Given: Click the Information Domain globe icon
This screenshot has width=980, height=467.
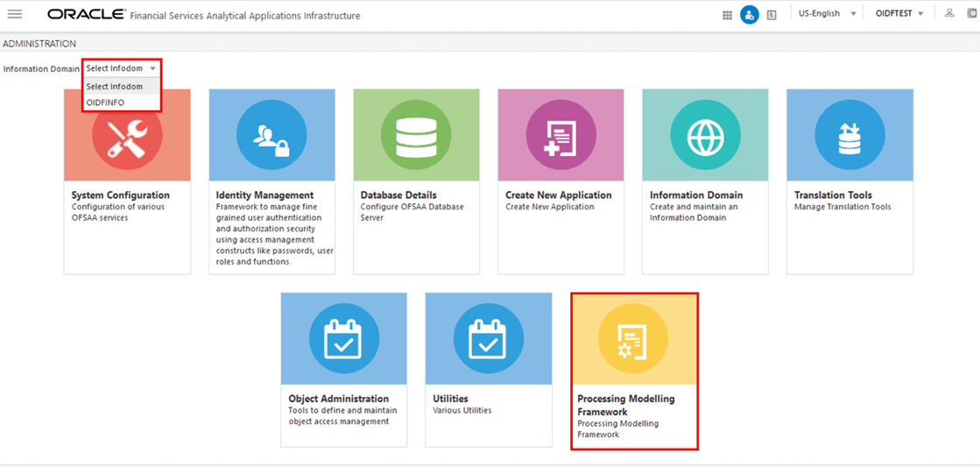Looking at the screenshot, I should coord(705,135).
